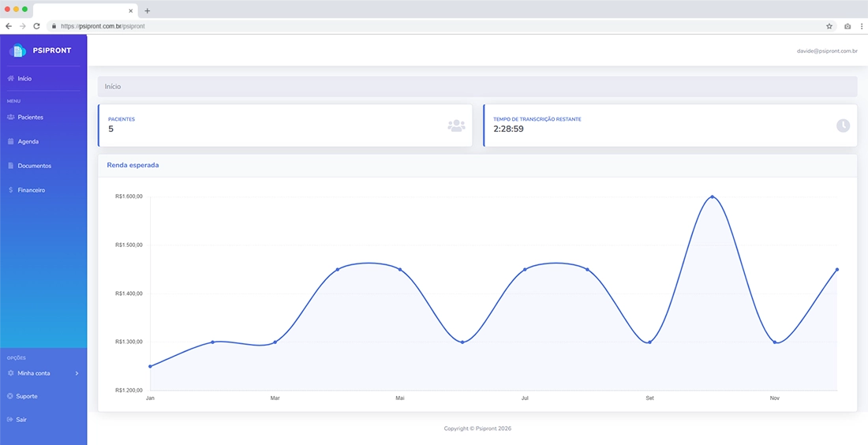
Task: Click the Início home icon in sidebar
Action: pos(10,79)
